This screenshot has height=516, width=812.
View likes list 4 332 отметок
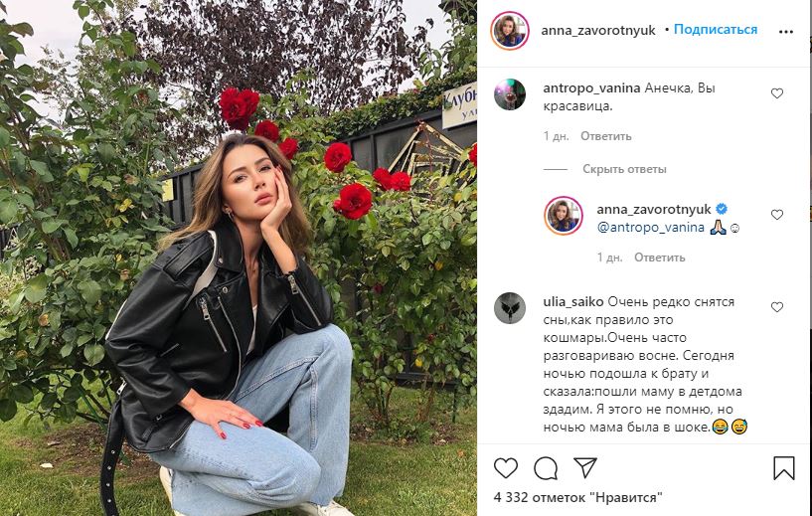577,497
